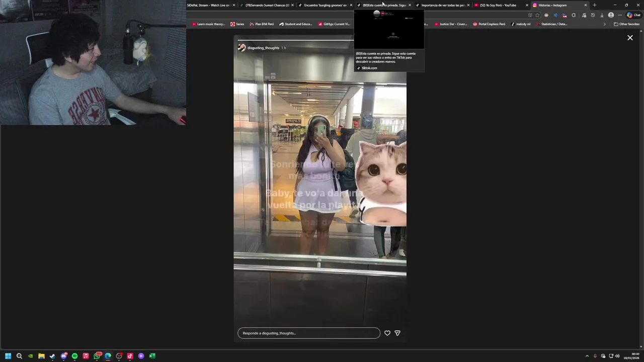Open the 'Plan BIM Perú' bookmark

(x=262, y=24)
